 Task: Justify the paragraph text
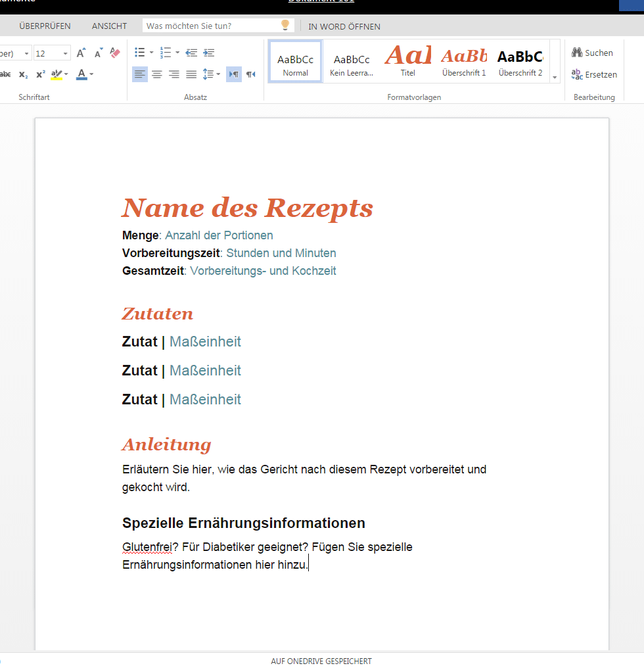tap(191, 74)
